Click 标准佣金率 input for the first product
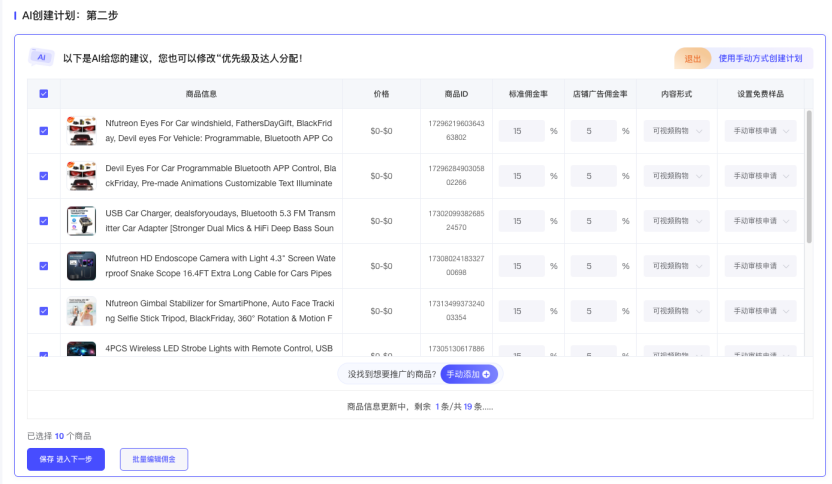 [x=521, y=131]
